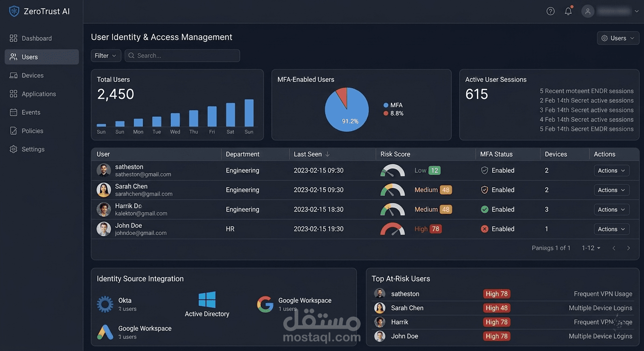The image size is (644, 351).
Task: Open the Dashboard menu item
Action: (42, 38)
